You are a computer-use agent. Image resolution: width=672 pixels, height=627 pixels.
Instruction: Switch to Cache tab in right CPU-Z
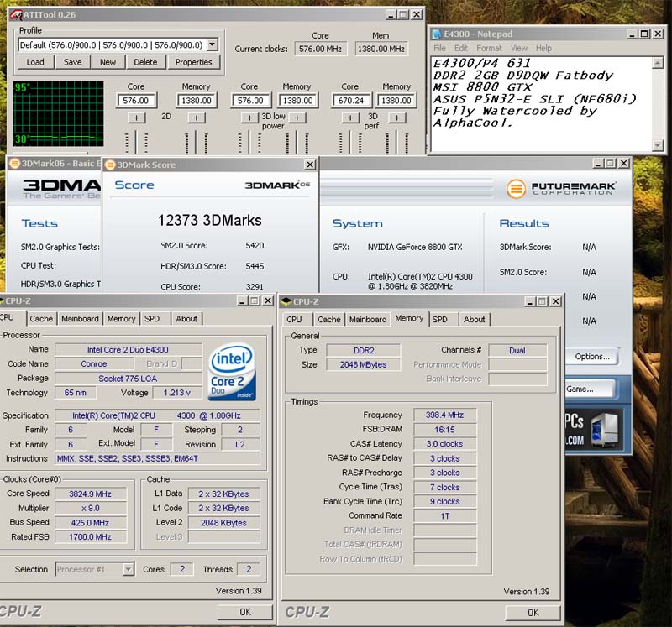329,320
